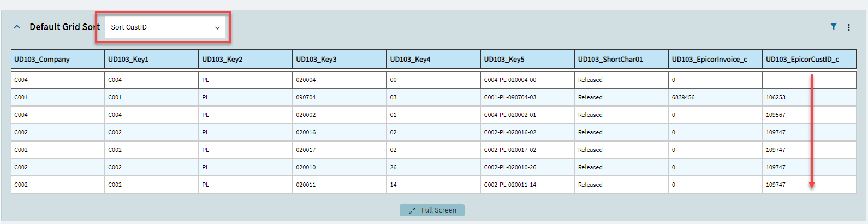Click UD103_EpicorInvoice_c column header
The image size is (868, 224).
pos(716,59)
